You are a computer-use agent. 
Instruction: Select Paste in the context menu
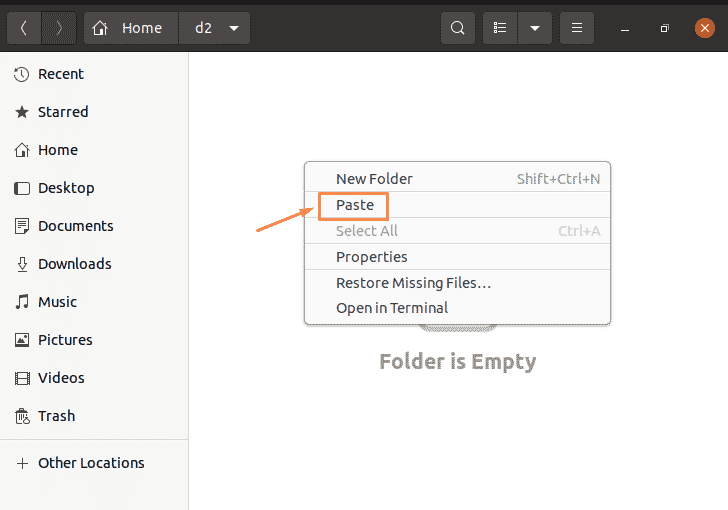(457, 205)
